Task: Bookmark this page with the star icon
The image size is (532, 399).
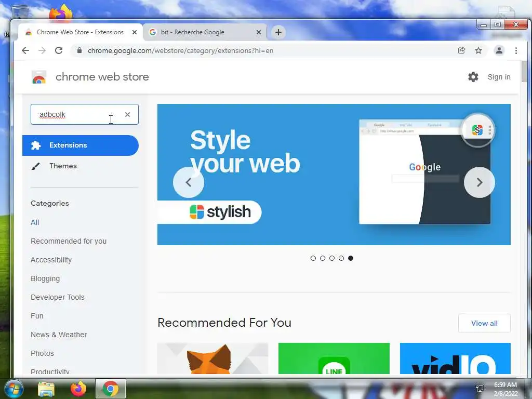Action: [x=478, y=50]
